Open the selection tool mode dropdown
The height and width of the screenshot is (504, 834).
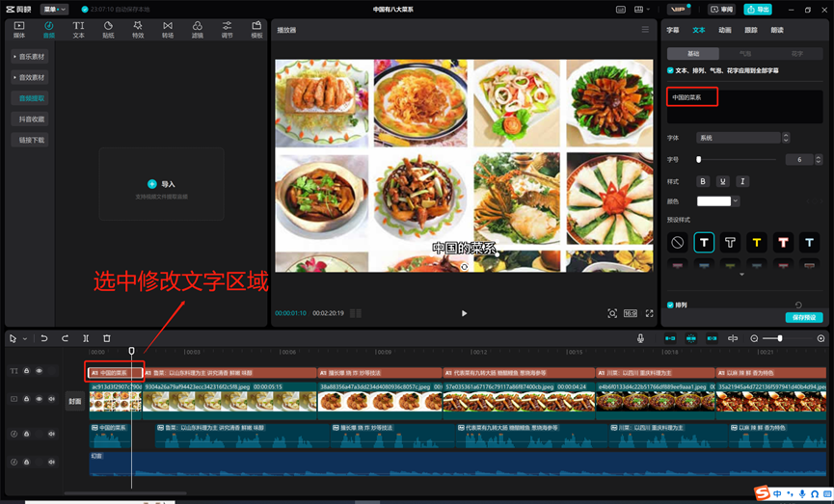click(x=24, y=338)
